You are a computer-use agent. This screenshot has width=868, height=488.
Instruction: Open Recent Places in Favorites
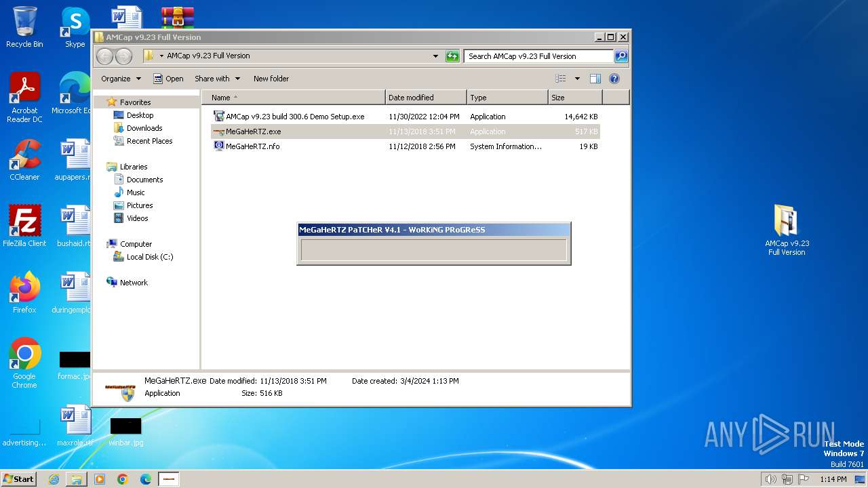(x=149, y=141)
